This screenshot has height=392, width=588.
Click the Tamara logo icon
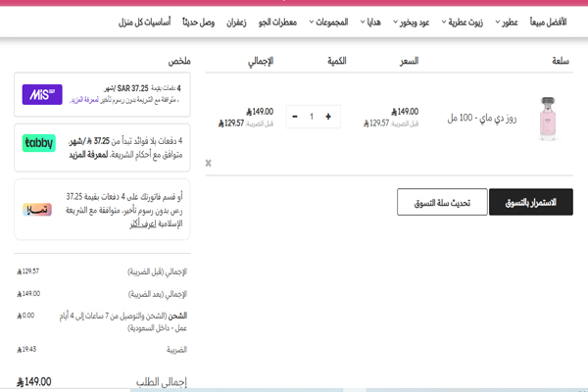(x=37, y=210)
